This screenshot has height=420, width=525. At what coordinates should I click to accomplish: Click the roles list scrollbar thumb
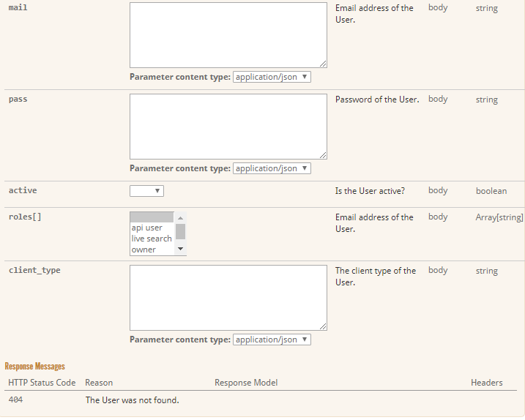point(180,231)
